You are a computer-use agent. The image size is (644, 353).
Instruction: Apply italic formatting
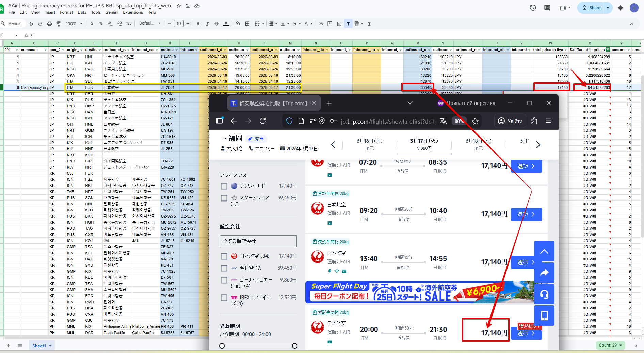pyautogui.click(x=207, y=23)
